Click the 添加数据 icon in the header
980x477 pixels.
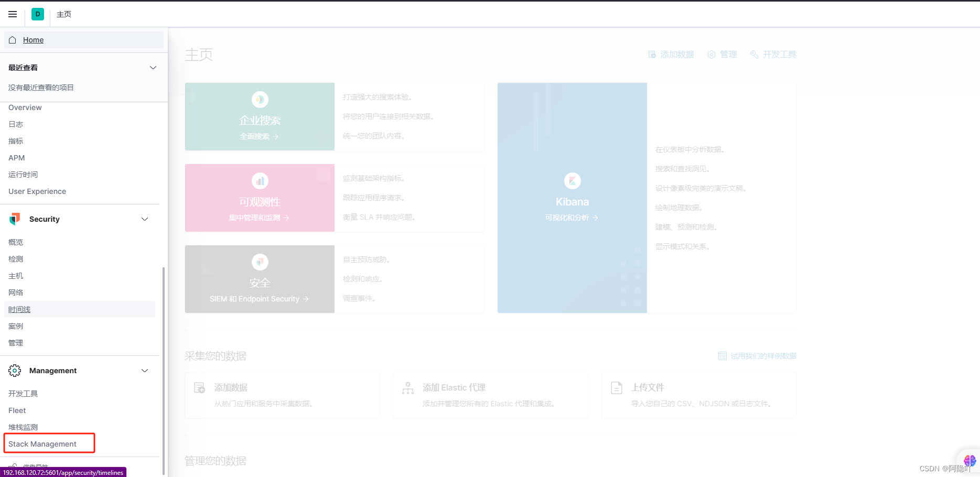pos(652,55)
